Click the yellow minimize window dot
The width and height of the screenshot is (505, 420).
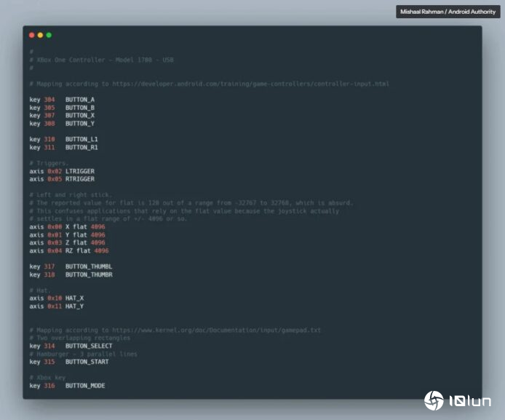40,35
